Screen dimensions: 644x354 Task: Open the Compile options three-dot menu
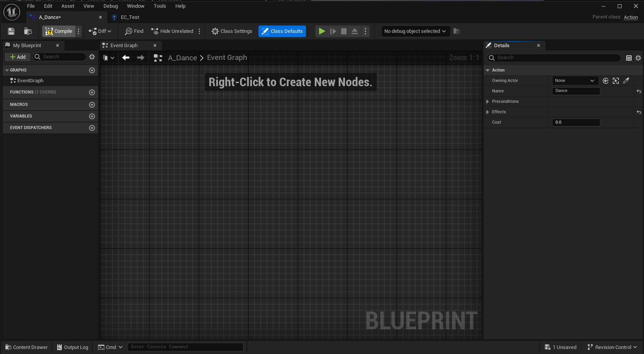(78, 31)
